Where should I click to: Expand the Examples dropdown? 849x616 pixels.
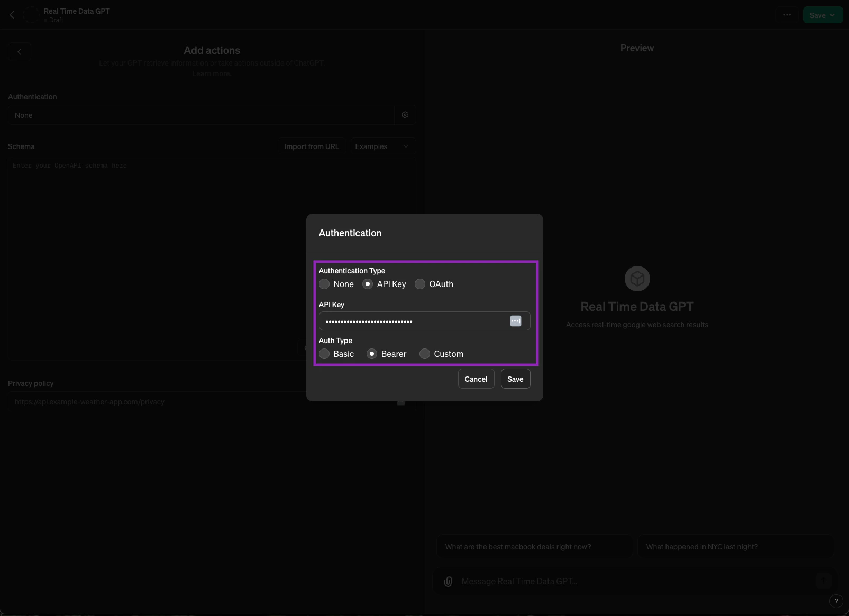point(383,146)
